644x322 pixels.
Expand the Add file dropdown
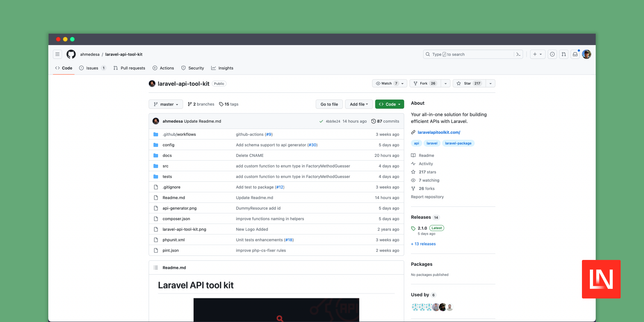359,104
